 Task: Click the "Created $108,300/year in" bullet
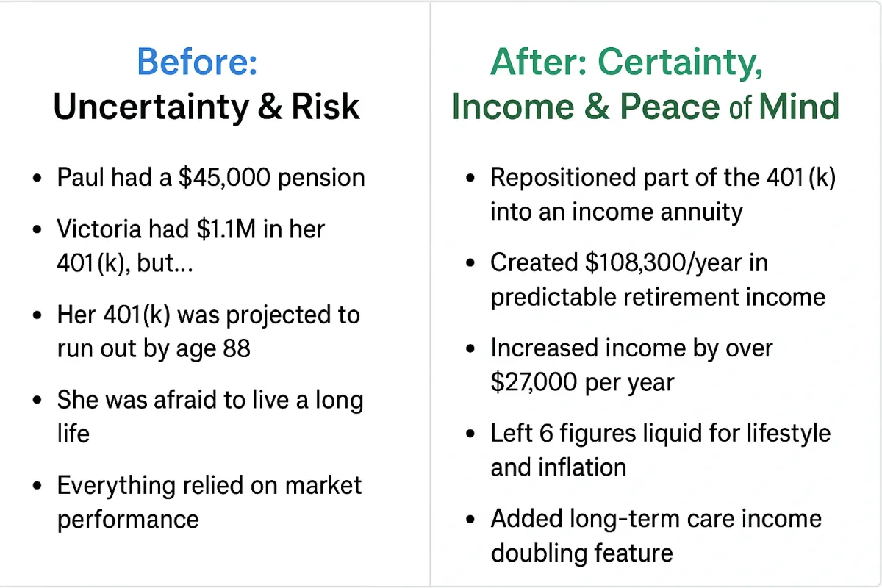[x=629, y=262]
